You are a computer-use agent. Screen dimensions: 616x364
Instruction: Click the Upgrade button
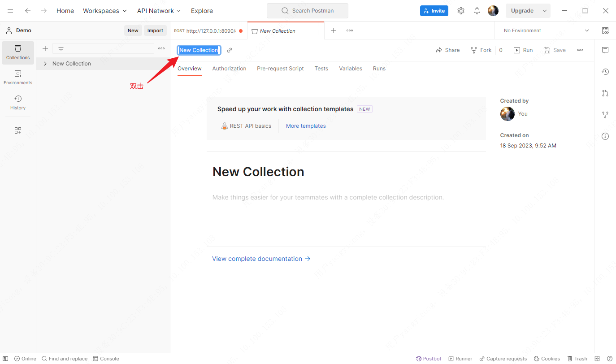[522, 11]
